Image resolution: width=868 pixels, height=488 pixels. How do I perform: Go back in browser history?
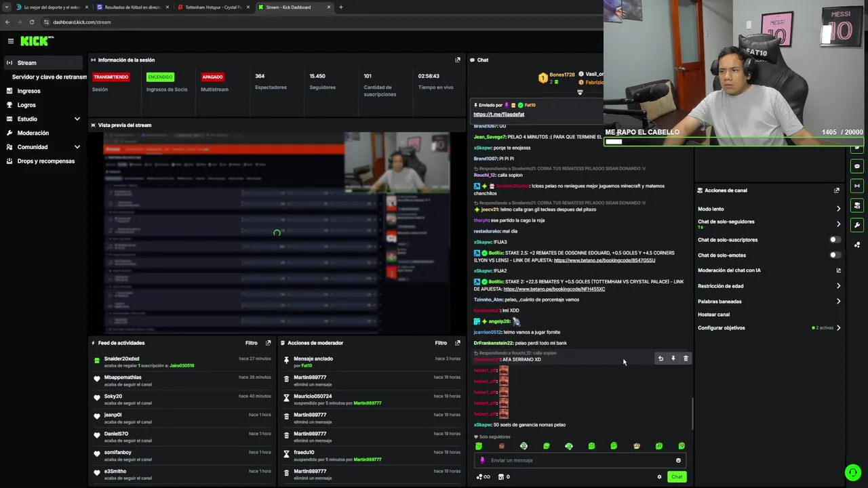tap(7, 22)
